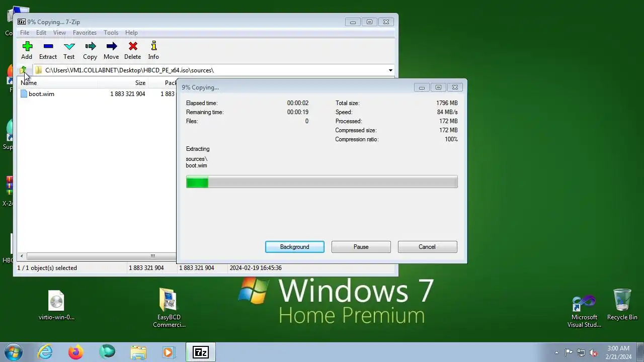The height and width of the screenshot is (362, 644).
Task: Click status bar '1 / 1 object(s) selected'
Action: pyautogui.click(x=47, y=268)
